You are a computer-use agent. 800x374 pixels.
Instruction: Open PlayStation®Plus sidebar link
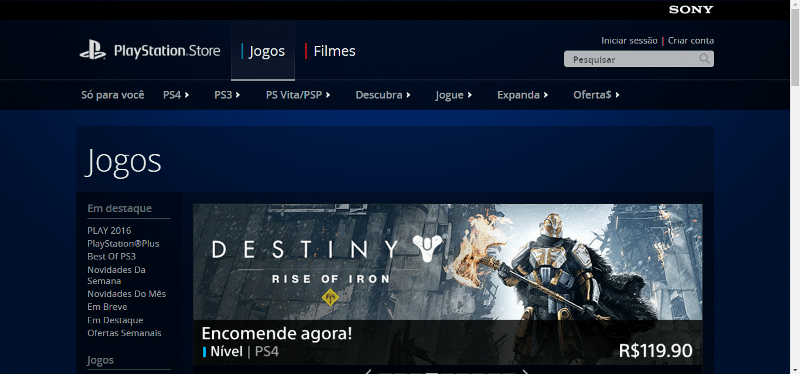tap(123, 243)
